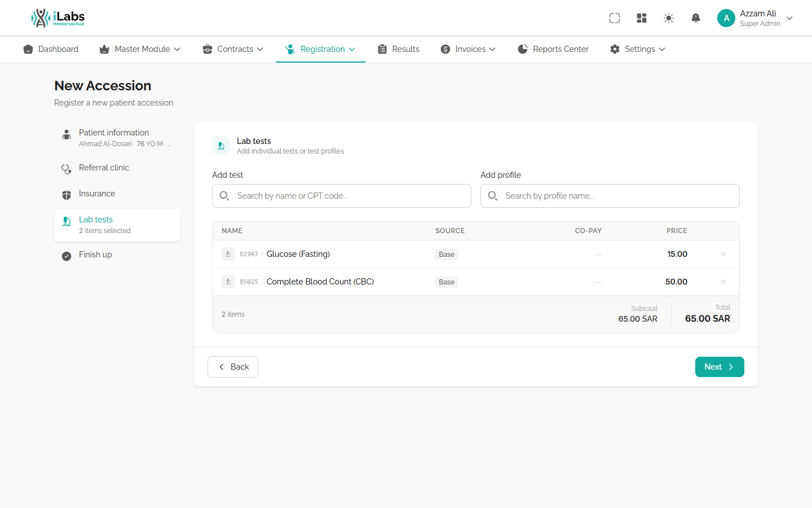Toggle light/dark theme sun icon
812x508 pixels.
669,18
